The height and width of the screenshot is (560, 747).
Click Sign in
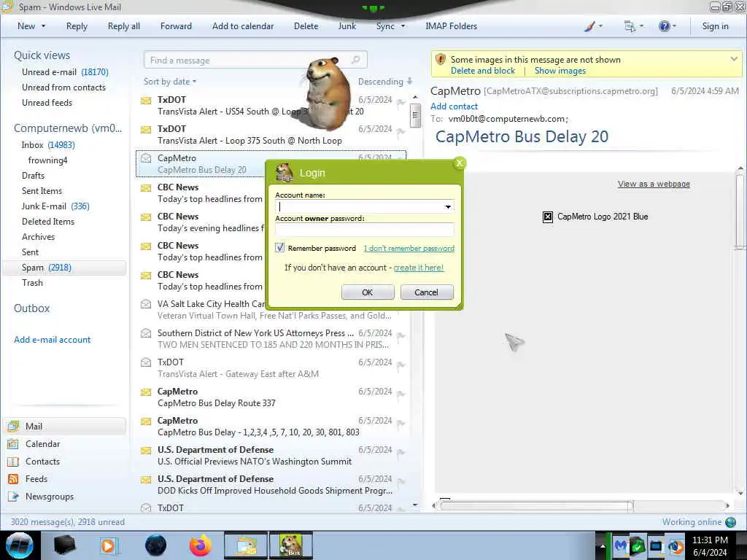(715, 26)
